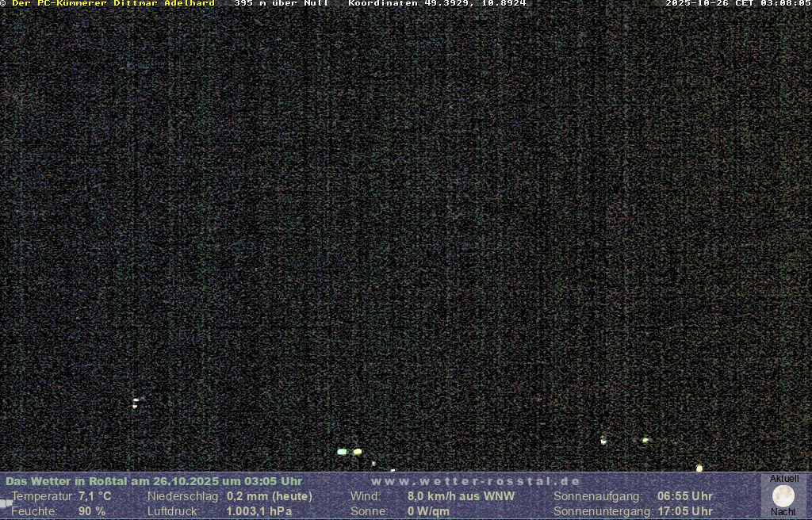This screenshot has width=812, height=520.
Task: Open the www.wetter-rosstal.de website link
Action: pyautogui.click(x=476, y=481)
